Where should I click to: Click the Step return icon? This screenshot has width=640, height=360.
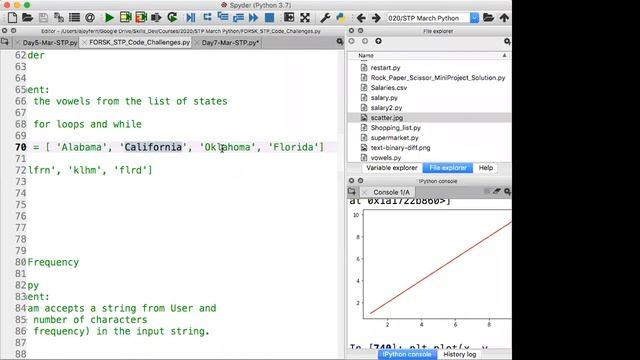[x=238, y=18]
